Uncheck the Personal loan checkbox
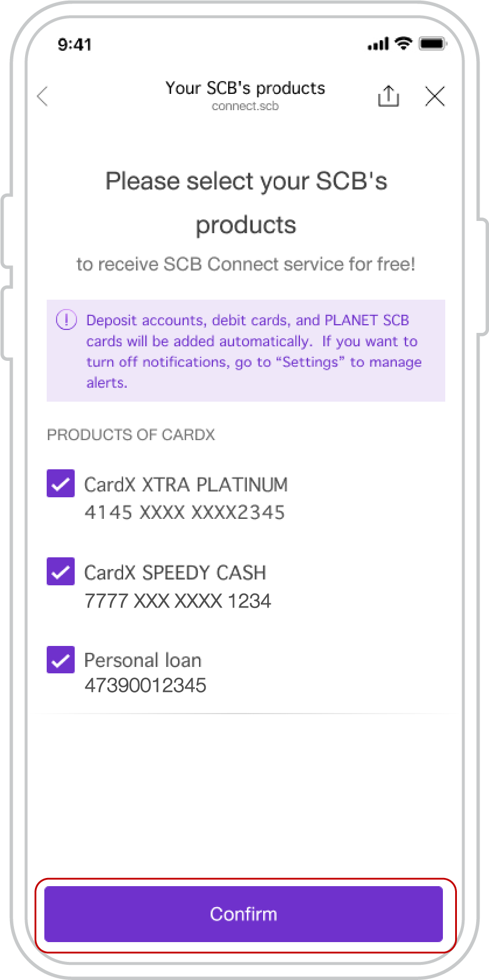This screenshot has width=489, height=980. click(61, 659)
